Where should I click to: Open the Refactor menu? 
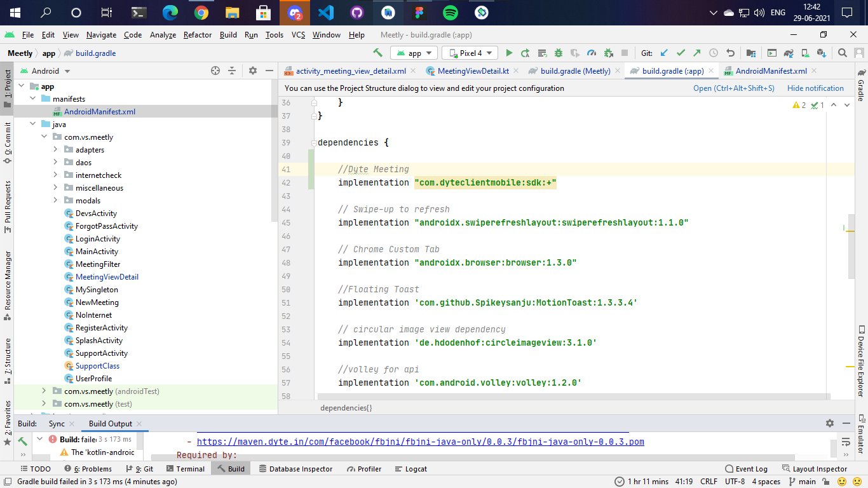pos(198,35)
